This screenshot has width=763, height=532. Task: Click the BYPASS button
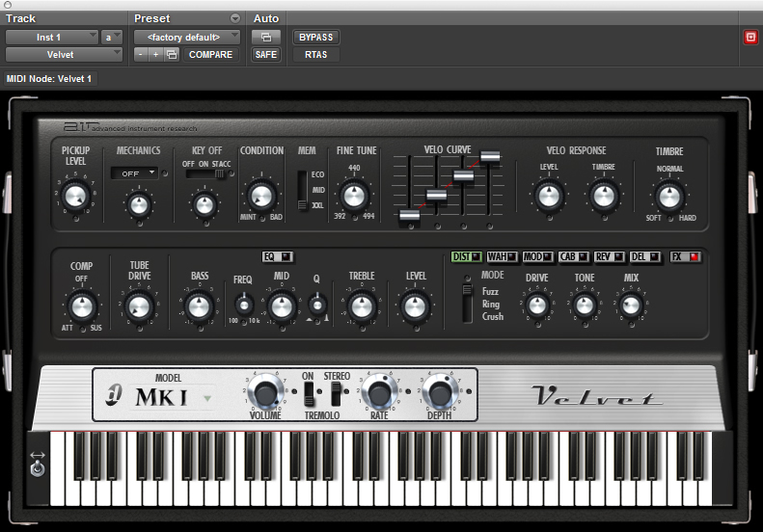coord(315,37)
